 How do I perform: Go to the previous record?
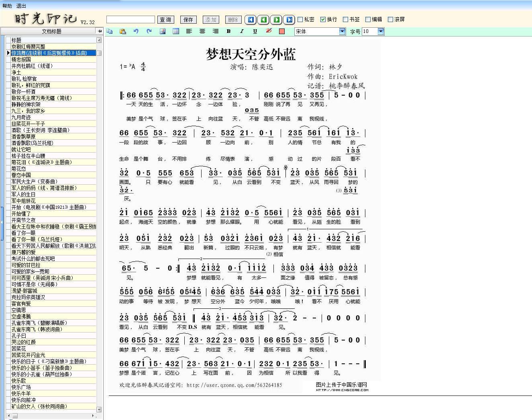[x=264, y=19]
